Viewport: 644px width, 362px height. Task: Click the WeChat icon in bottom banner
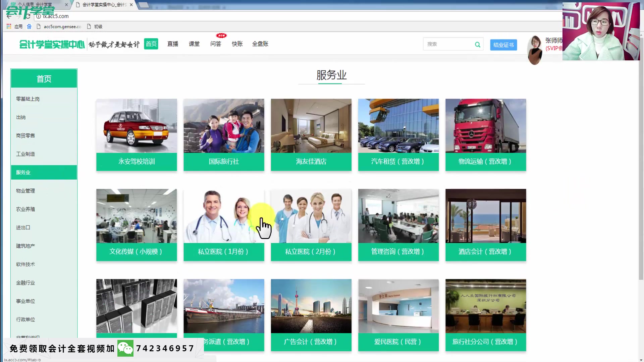pyautogui.click(x=125, y=349)
